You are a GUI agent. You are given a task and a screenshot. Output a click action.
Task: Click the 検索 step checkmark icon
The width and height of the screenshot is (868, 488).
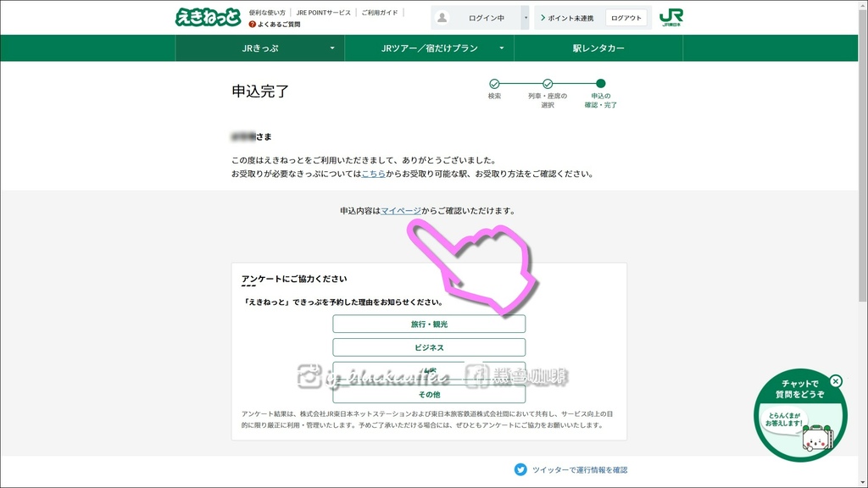(494, 85)
